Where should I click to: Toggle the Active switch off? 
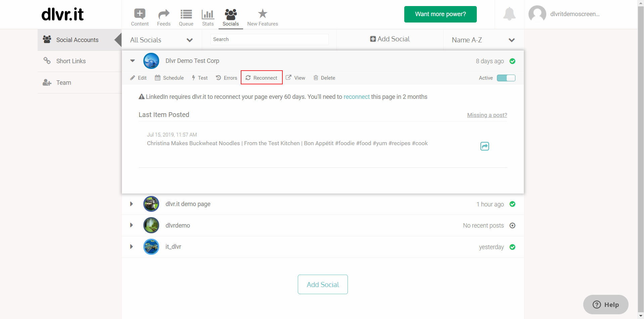pyautogui.click(x=506, y=78)
